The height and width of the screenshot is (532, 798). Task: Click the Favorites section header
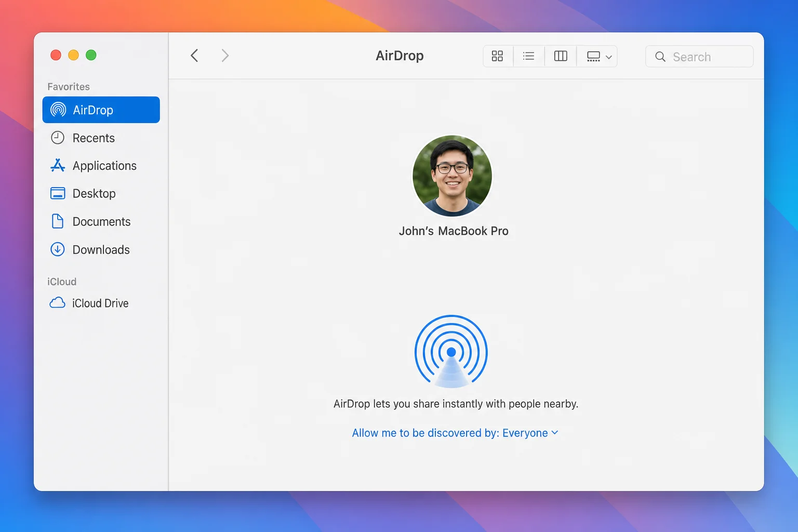point(69,87)
